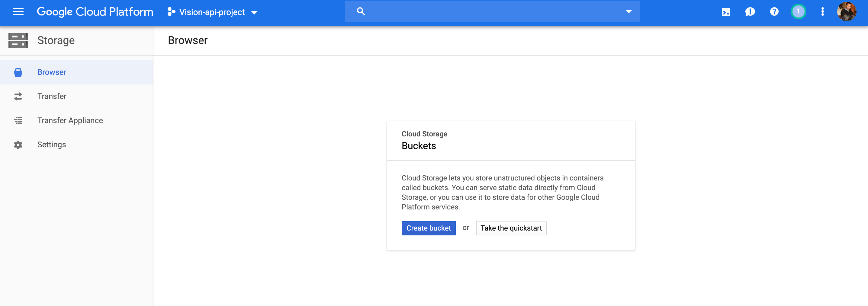Click the Cloud Storage description paragraph
Image resolution: width=868 pixels, height=306 pixels.
tap(502, 193)
